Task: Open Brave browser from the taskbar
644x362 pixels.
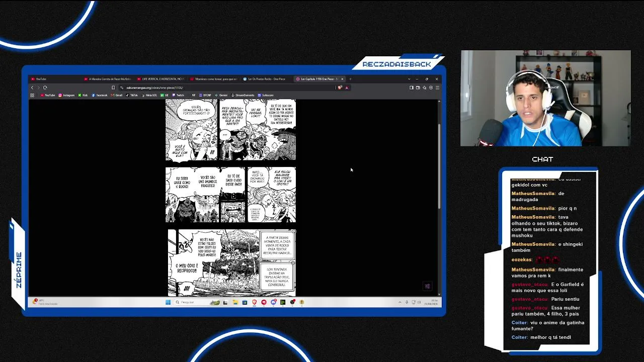Action: coord(254,302)
